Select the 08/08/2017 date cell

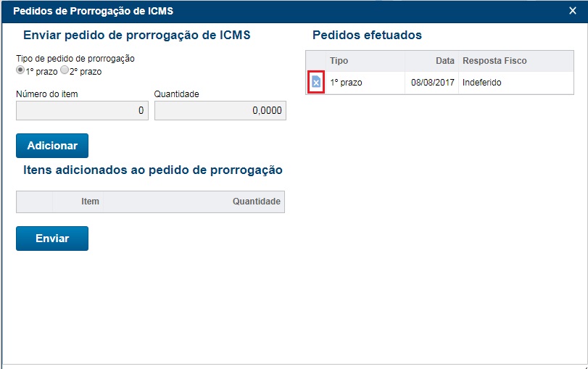(x=432, y=83)
